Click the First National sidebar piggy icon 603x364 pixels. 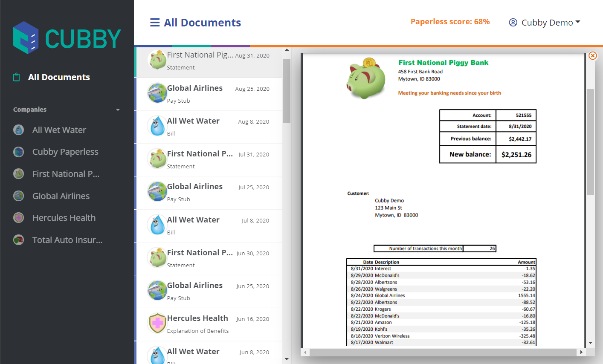pyautogui.click(x=18, y=174)
